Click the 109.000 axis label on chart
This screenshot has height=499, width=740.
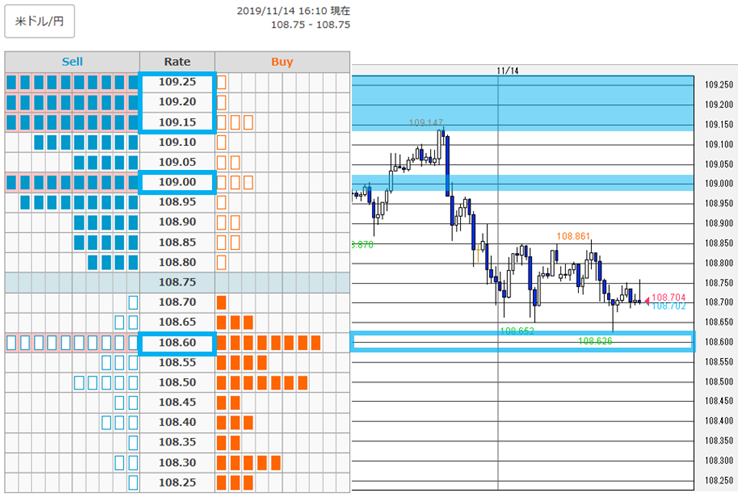pyautogui.click(x=719, y=184)
